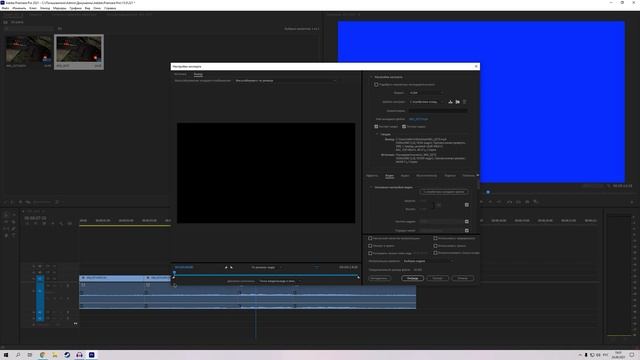Open Windows taskbar search
Image resolution: width=640 pixels, height=360 pixels.
coord(18,355)
